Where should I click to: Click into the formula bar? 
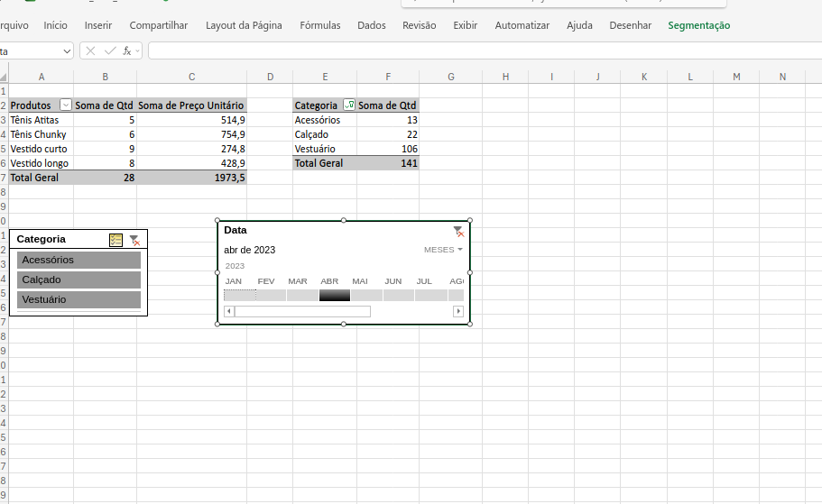[x=485, y=50]
